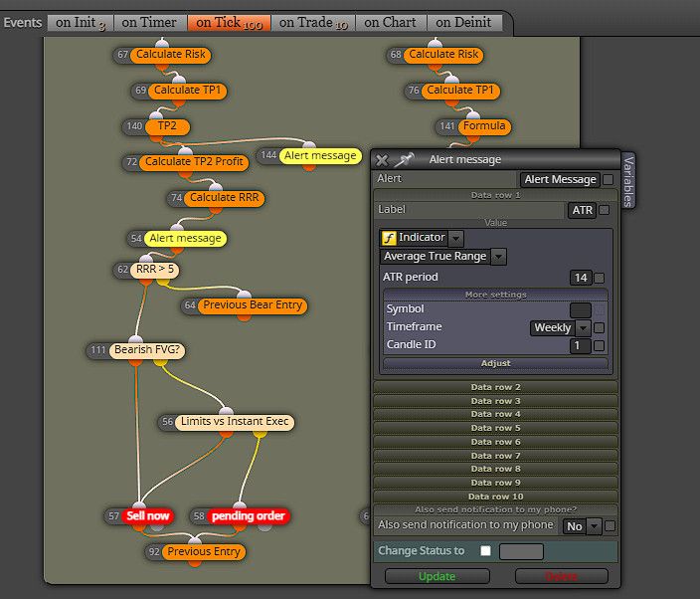Select the Calculate TP1 block 69

click(187, 91)
